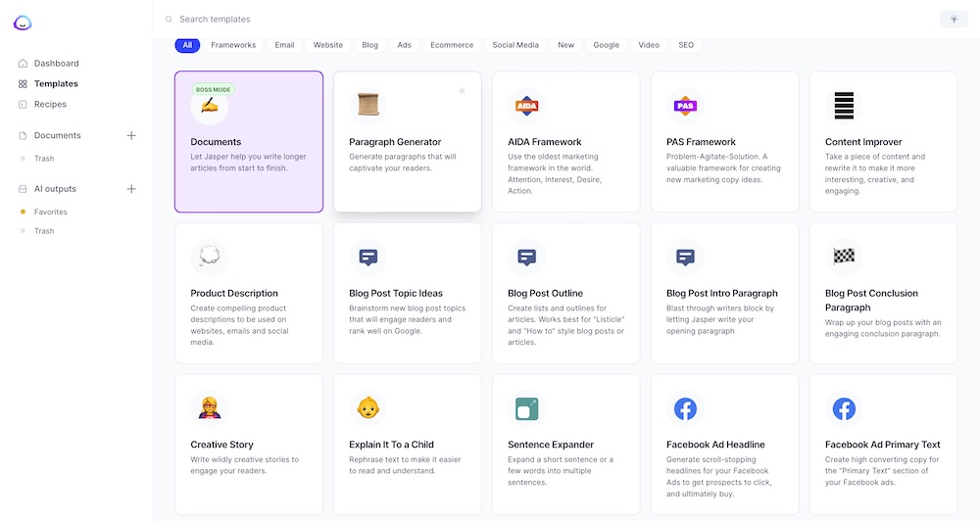Open the Facebook Ad Headline title
Image resolution: width=980 pixels, height=521 pixels.
pyautogui.click(x=715, y=445)
